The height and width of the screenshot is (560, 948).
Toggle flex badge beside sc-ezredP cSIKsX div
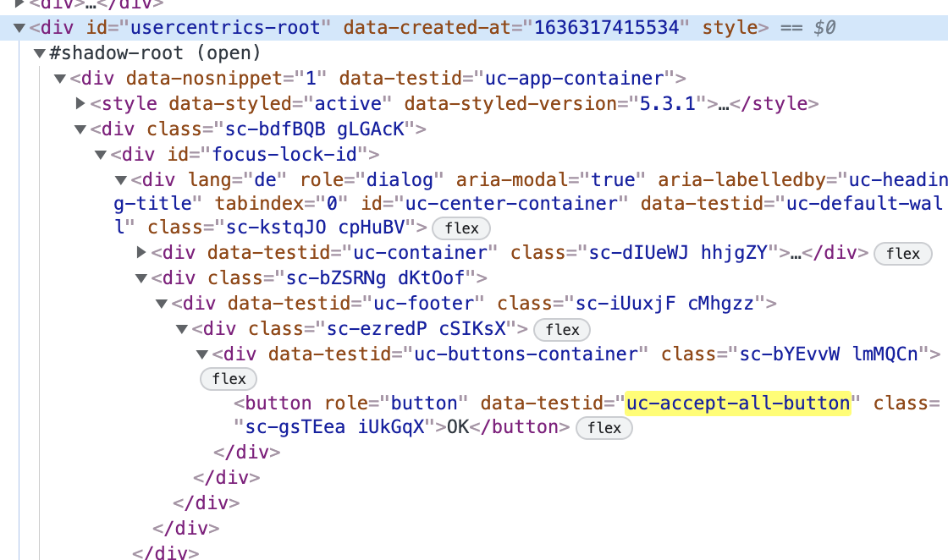click(562, 330)
